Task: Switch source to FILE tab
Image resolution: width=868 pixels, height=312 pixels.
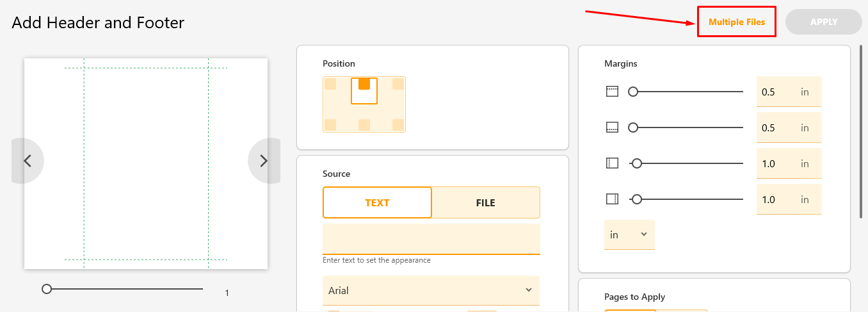Action: 486,202
